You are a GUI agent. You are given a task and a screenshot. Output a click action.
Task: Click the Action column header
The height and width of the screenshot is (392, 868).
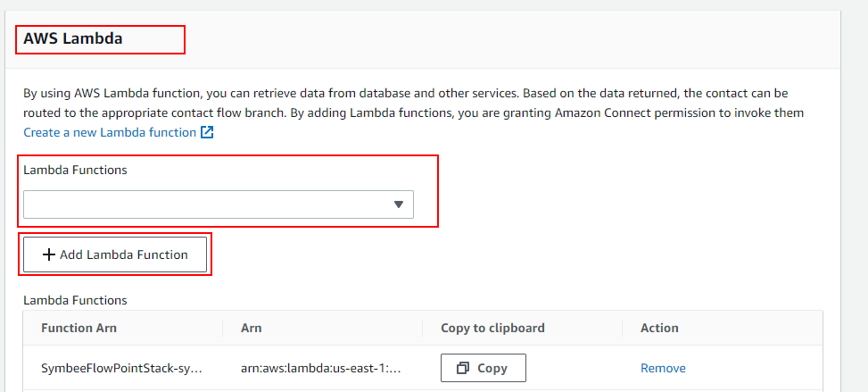[x=659, y=328]
